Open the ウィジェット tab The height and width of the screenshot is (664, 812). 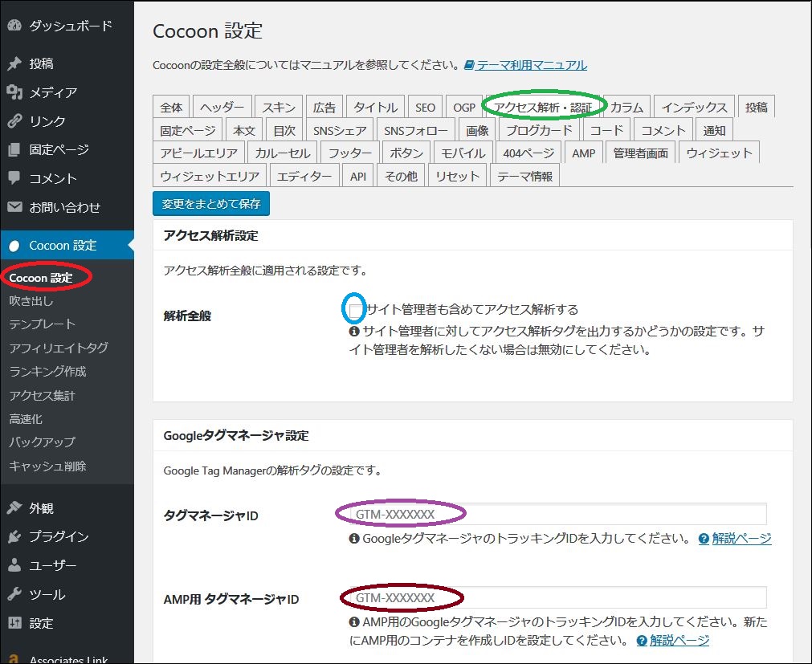pos(720,153)
